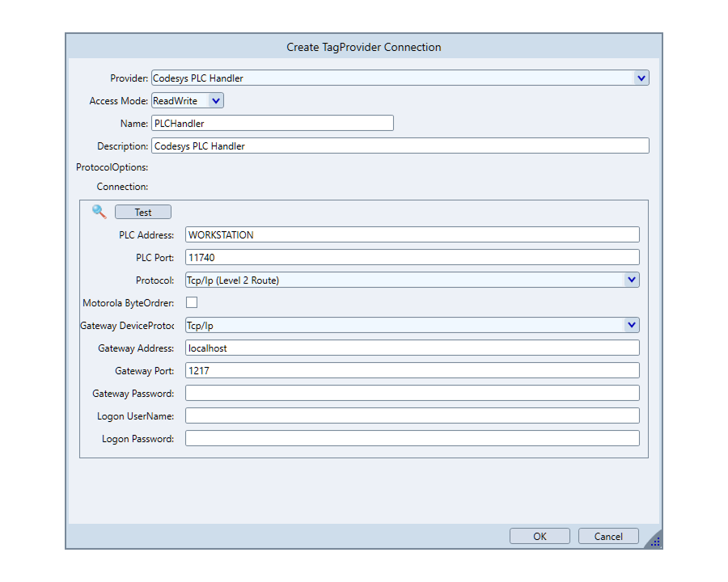The height and width of the screenshot is (582, 728).
Task: Click the Logon UserName field
Action: [412, 415]
